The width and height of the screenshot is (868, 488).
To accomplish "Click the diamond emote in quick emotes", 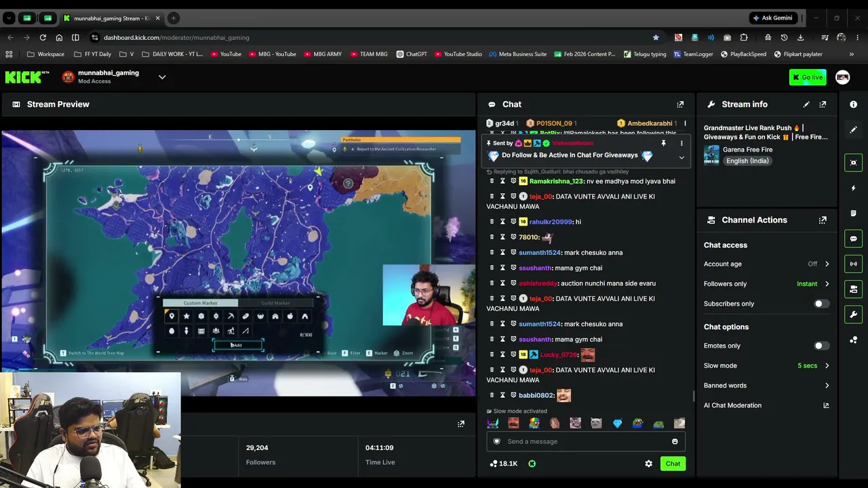I will [x=617, y=424].
